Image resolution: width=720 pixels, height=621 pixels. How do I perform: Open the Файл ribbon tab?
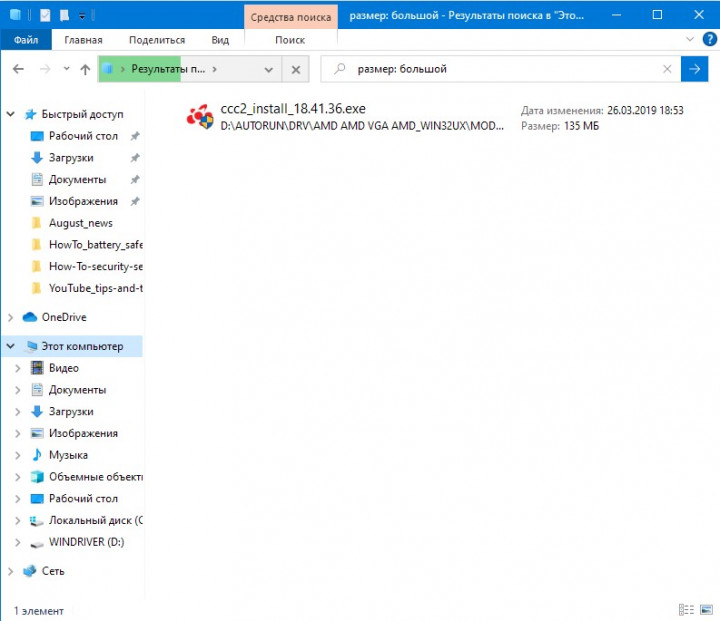26,40
